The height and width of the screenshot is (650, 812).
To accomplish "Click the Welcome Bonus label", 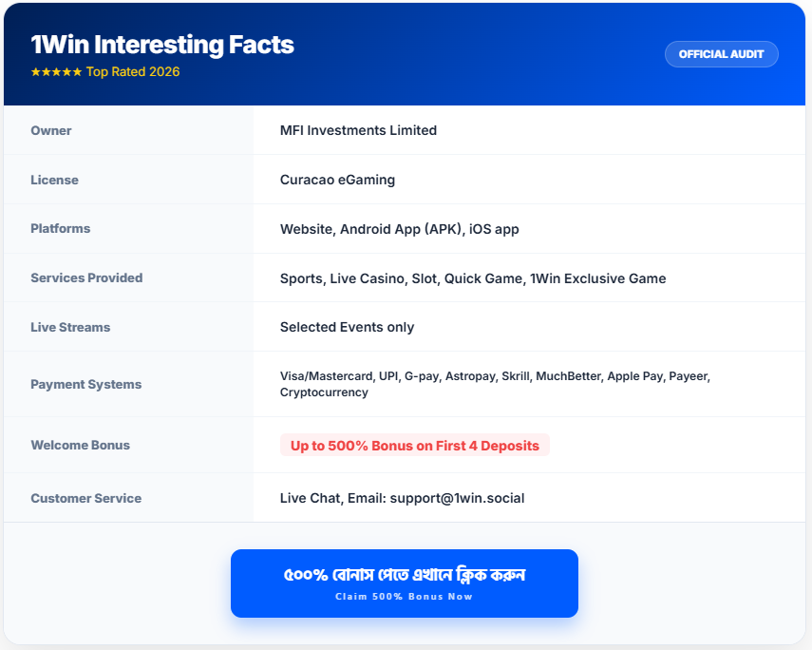I will [x=80, y=445].
